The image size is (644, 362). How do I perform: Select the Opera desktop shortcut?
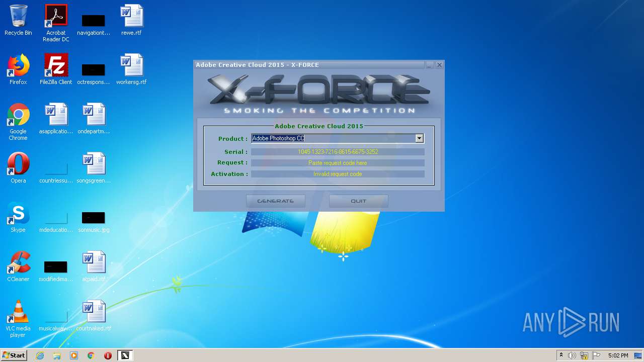point(18,168)
